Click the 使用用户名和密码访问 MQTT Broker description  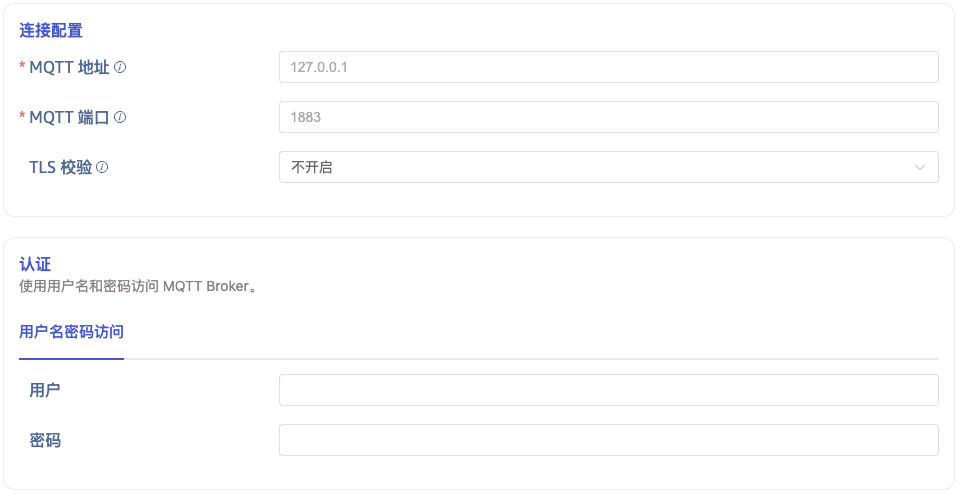click(x=139, y=286)
